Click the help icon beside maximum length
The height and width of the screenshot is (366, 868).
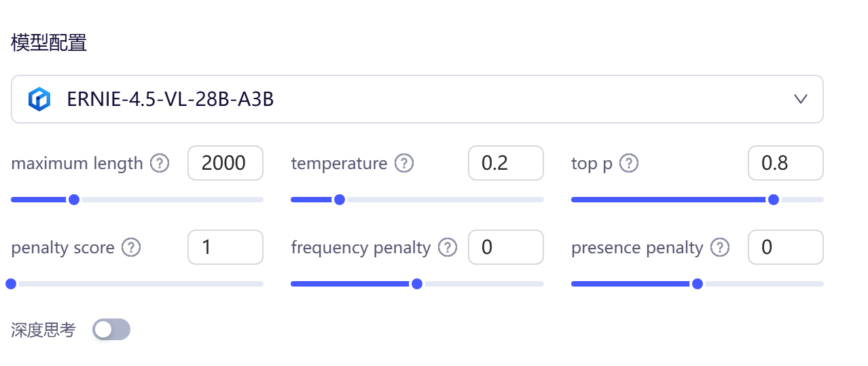[160, 164]
